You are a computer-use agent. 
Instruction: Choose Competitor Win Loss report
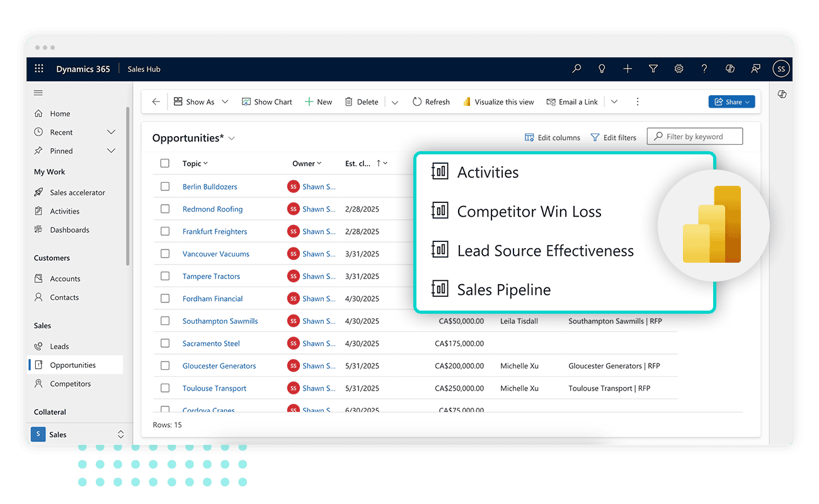(x=529, y=212)
